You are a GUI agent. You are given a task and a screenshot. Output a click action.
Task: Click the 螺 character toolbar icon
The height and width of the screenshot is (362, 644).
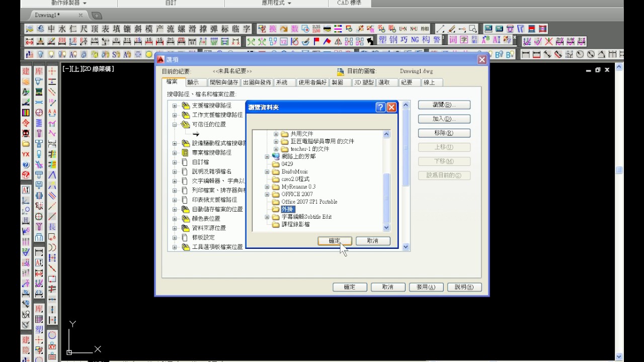point(182,29)
